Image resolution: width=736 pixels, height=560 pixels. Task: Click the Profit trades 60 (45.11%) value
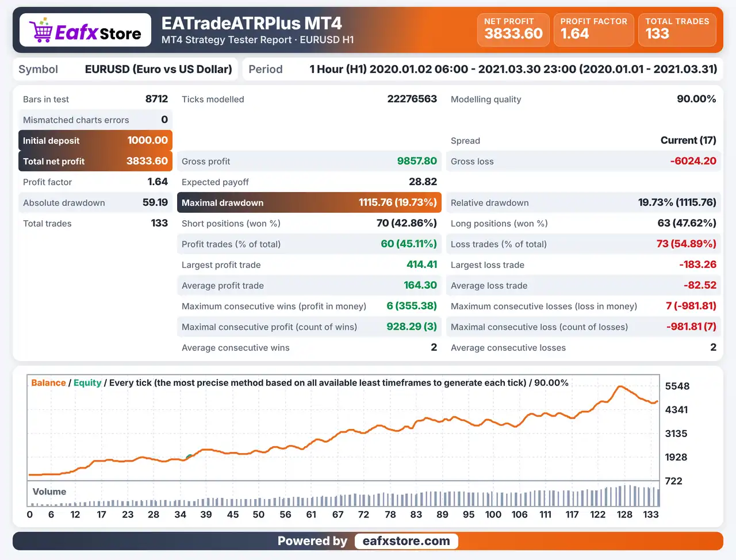(409, 244)
